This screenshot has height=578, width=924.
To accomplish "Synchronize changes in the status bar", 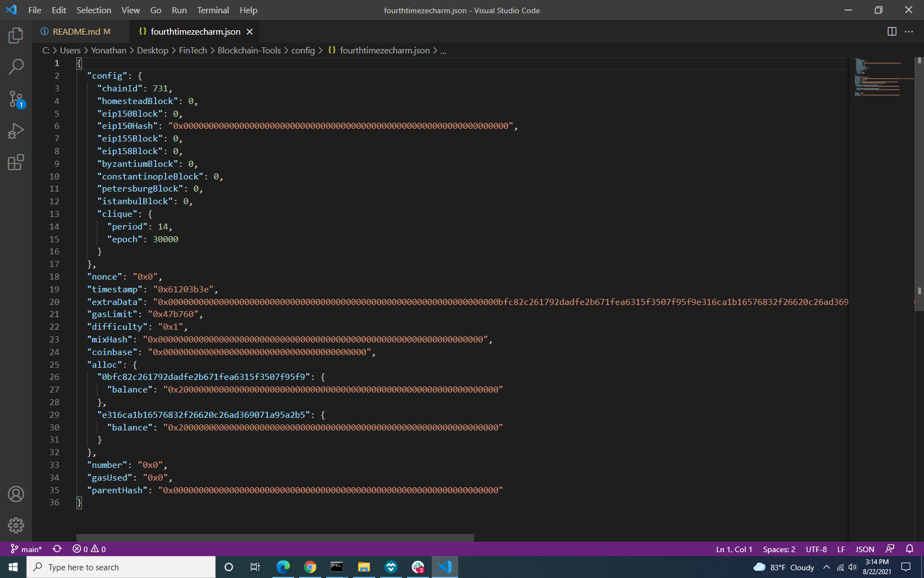I will point(57,549).
